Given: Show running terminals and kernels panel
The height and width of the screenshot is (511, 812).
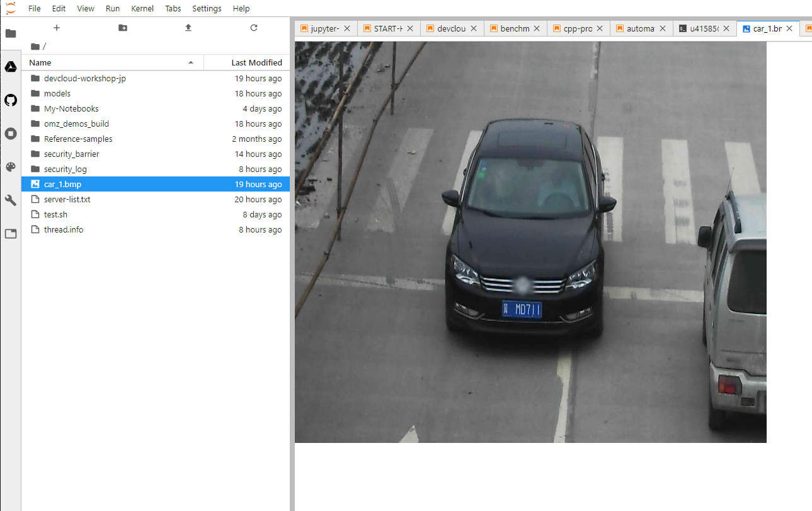Looking at the screenshot, I should click(x=10, y=133).
